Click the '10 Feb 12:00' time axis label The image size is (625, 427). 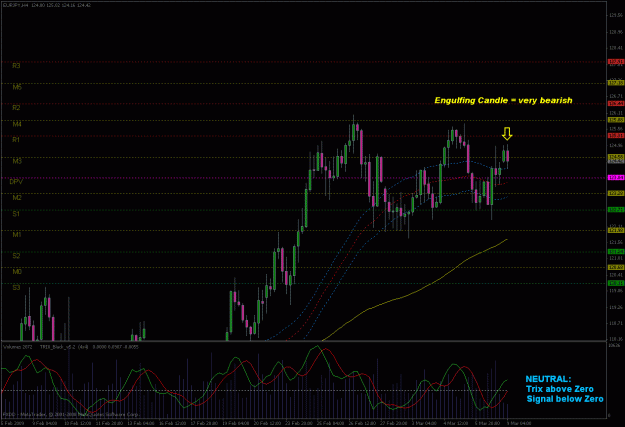click(77, 423)
